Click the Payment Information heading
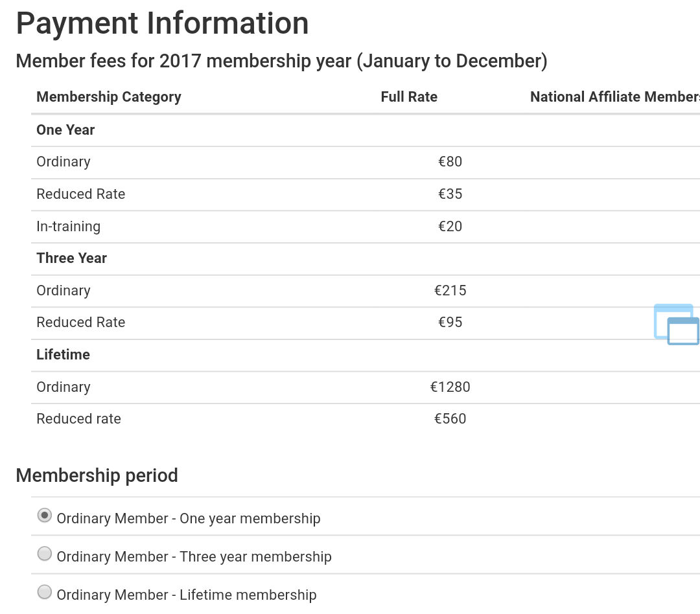Viewport: 700px width, 614px height. click(x=163, y=23)
